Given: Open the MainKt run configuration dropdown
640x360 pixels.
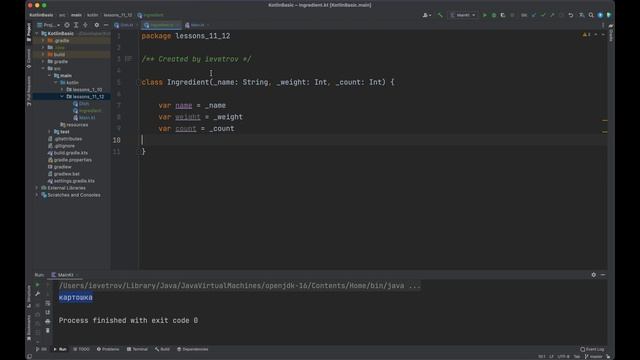Looking at the screenshot, I should pos(463,15).
